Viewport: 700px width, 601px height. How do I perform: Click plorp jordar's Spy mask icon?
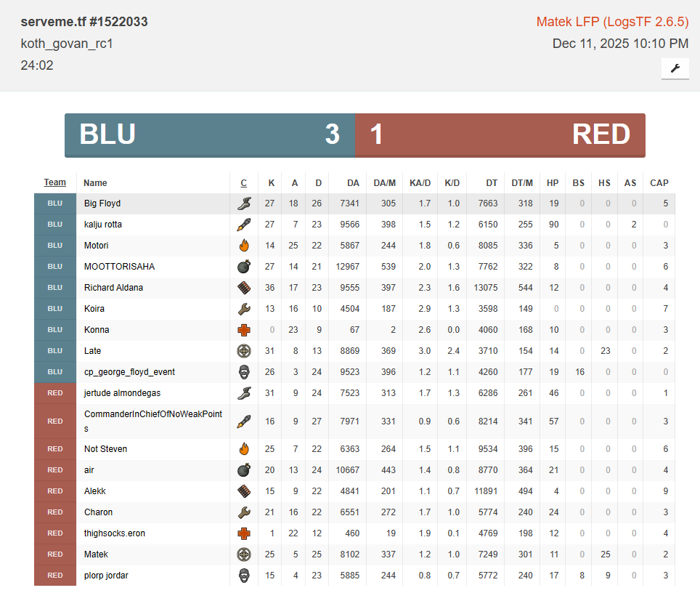click(x=244, y=576)
